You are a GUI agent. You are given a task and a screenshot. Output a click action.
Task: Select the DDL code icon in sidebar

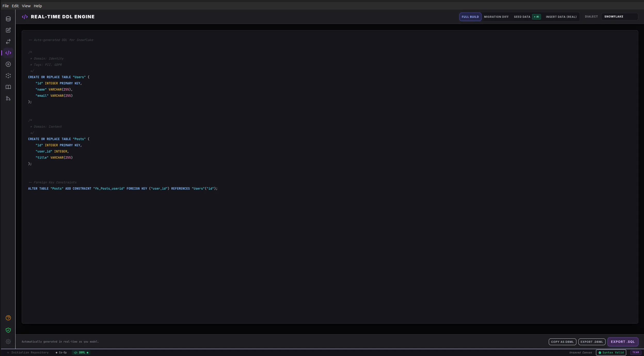pyautogui.click(x=8, y=53)
